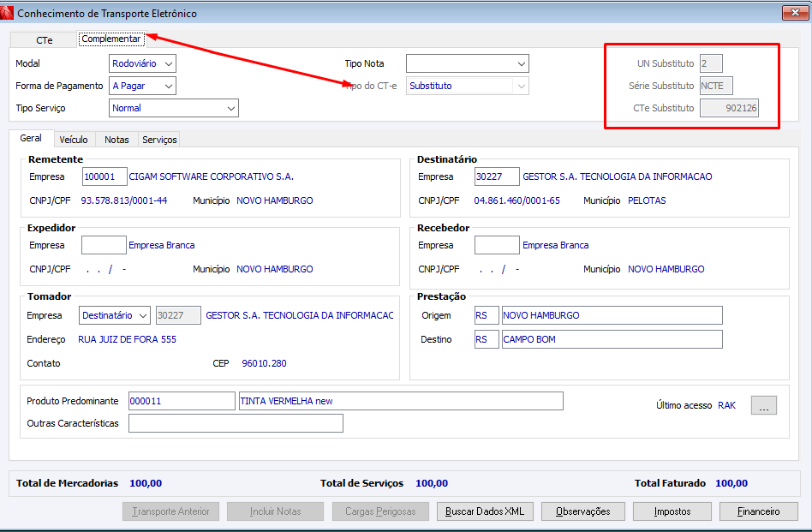The height and width of the screenshot is (532, 812).
Task: Open the Forma de Pagamento dropdown
Action: (142, 86)
